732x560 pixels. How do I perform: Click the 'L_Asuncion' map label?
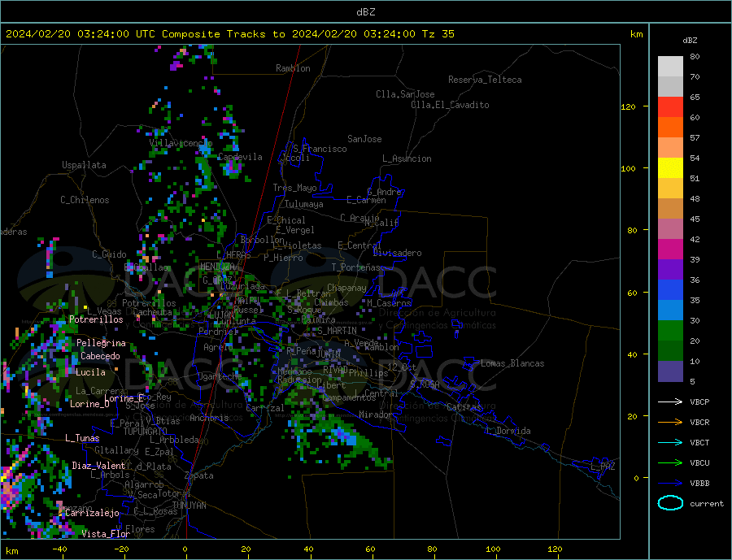(407, 158)
